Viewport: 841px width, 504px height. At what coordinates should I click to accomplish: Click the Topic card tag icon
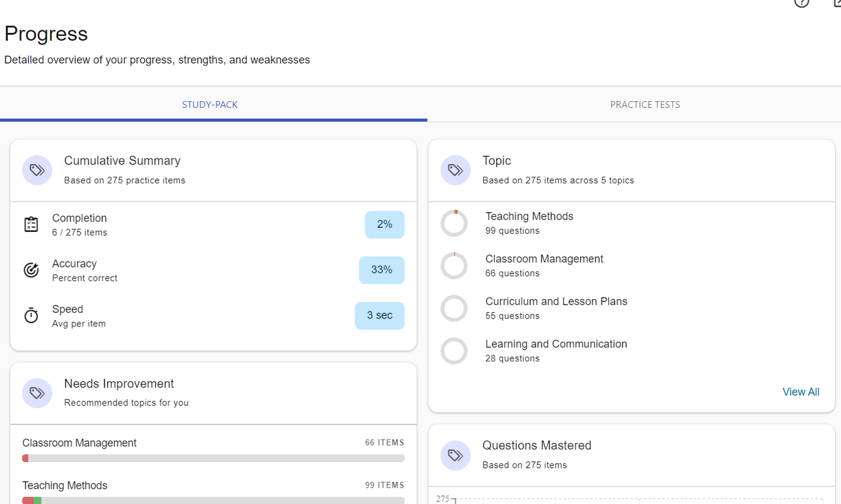click(x=455, y=170)
